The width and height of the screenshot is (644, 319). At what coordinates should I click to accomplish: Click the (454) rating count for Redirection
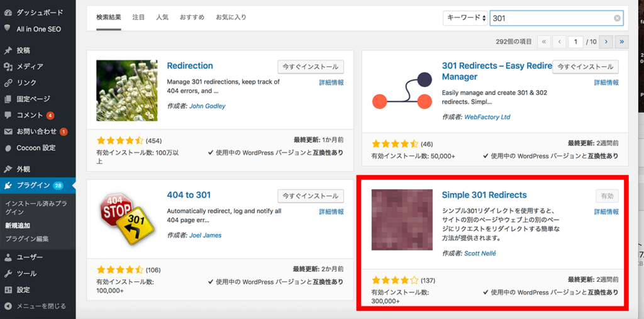[153, 141]
